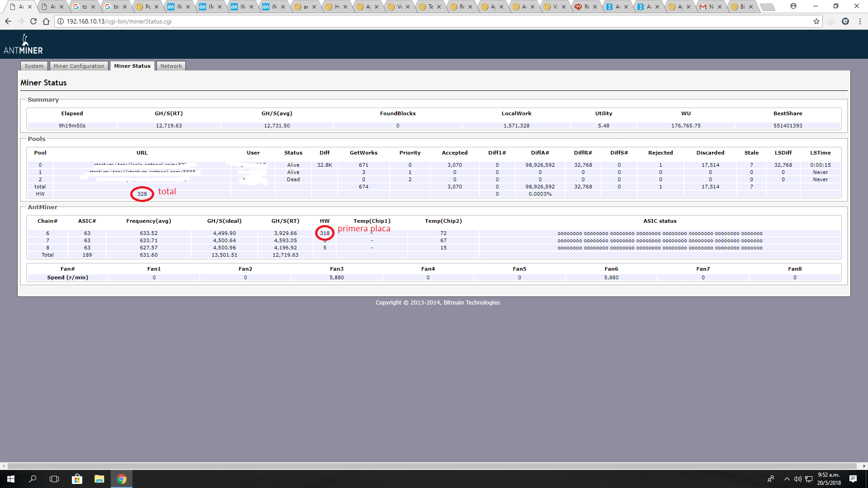Click the browser home icon
This screenshot has width=868, height=488.
pyautogui.click(x=46, y=21)
